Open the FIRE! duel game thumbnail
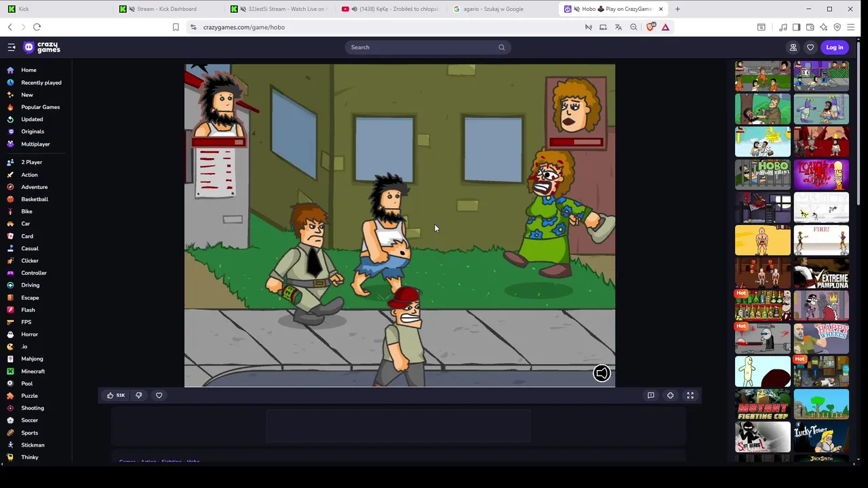This screenshot has width=868, height=488. point(821,240)
